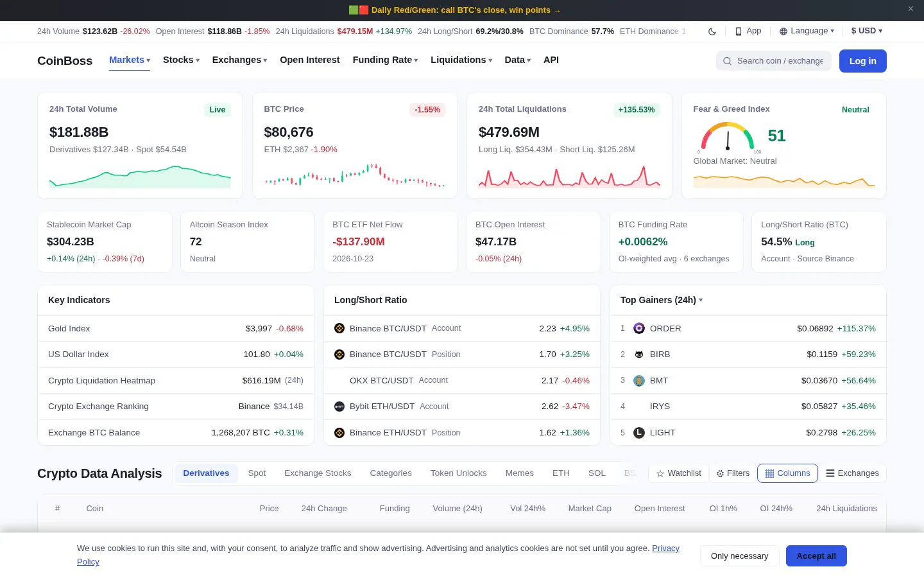The image size is (924, 578).
Task: Click Binance BTC/USDT Position row icon
Action: (339, 355)
